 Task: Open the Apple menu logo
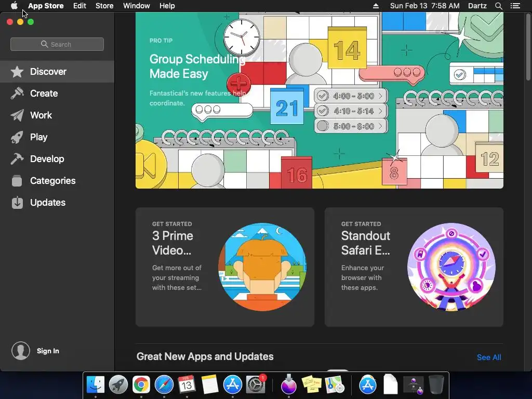click(14, 6)
